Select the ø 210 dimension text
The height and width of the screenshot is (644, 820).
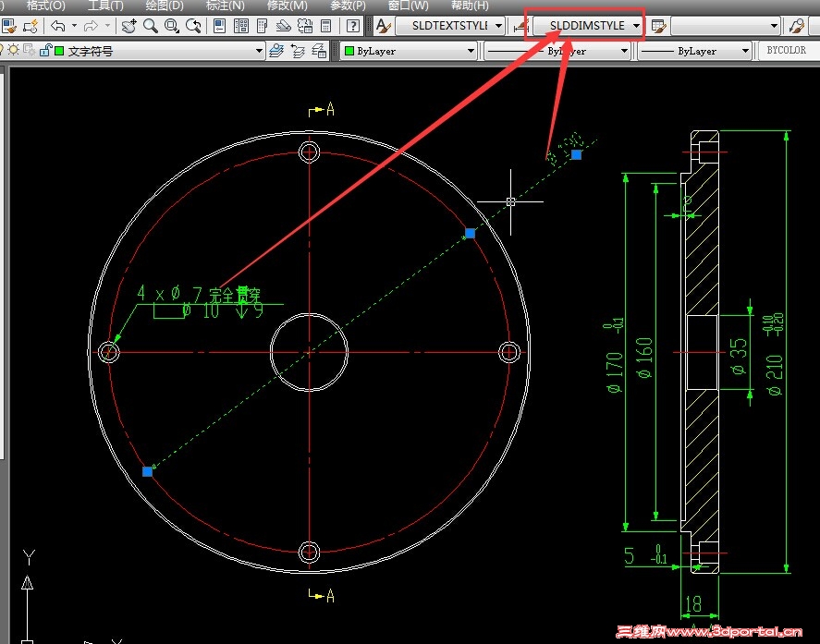point(774,375)
